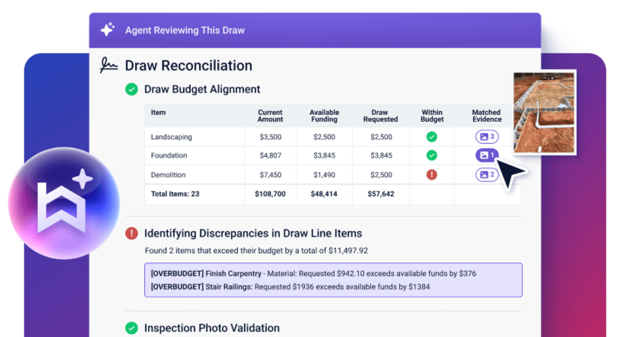This screenshot has height=337, width=644.
Task: Click the Item column header
Action: tap(158, 113)
